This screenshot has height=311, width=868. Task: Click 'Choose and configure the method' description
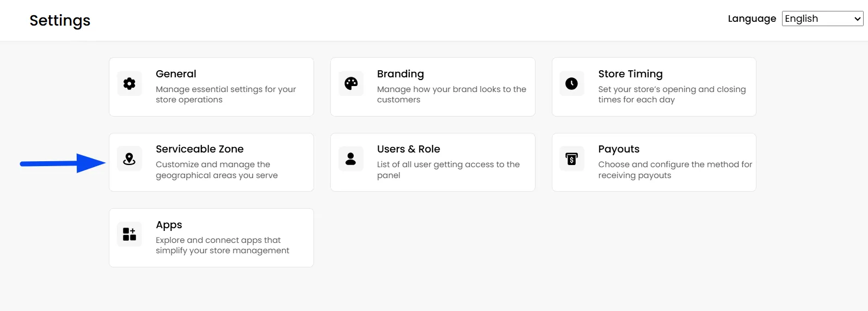tap(675, 169)
